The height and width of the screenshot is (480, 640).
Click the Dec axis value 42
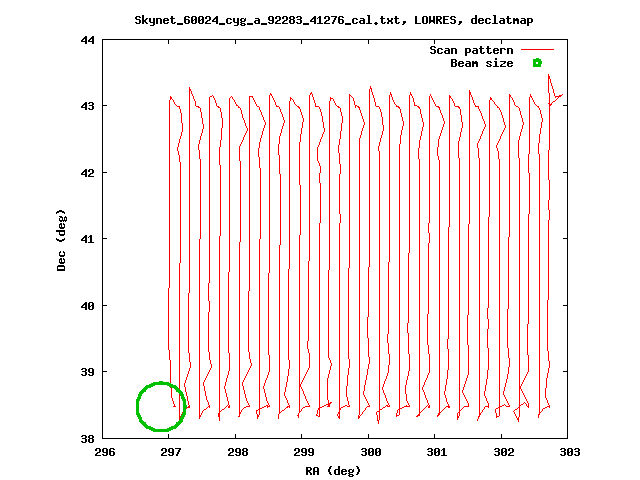[88, 173]
